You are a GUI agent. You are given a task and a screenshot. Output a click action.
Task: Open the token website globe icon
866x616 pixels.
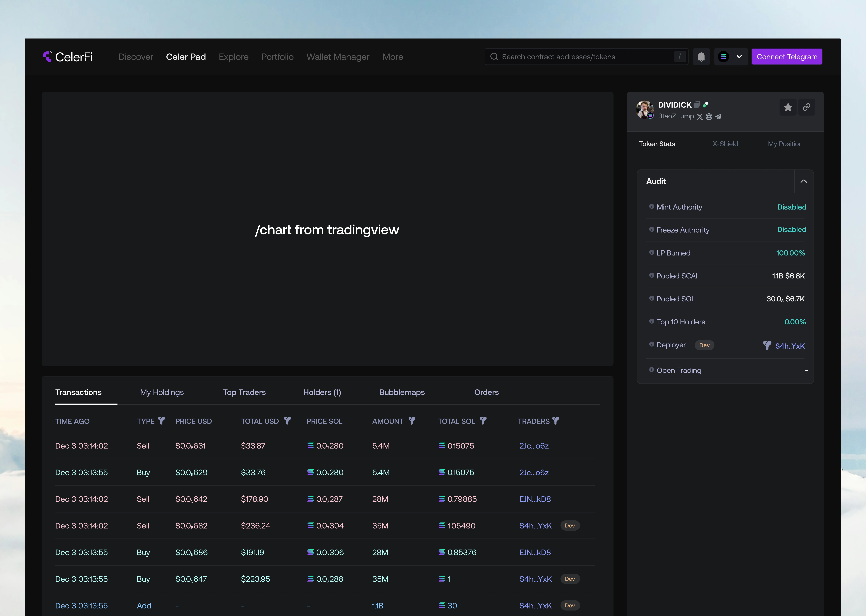tap(709, 117)
